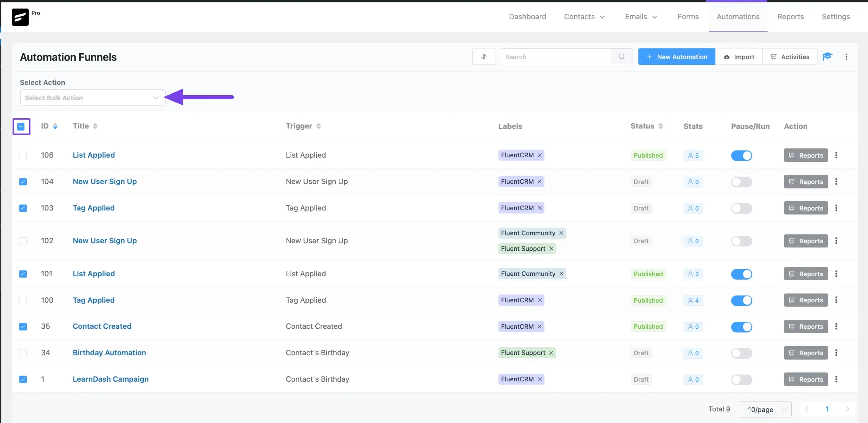The image size is (868, 423).
Task: Open three-dot menu for LearnDash Campaign row
Action: [836, 379]
